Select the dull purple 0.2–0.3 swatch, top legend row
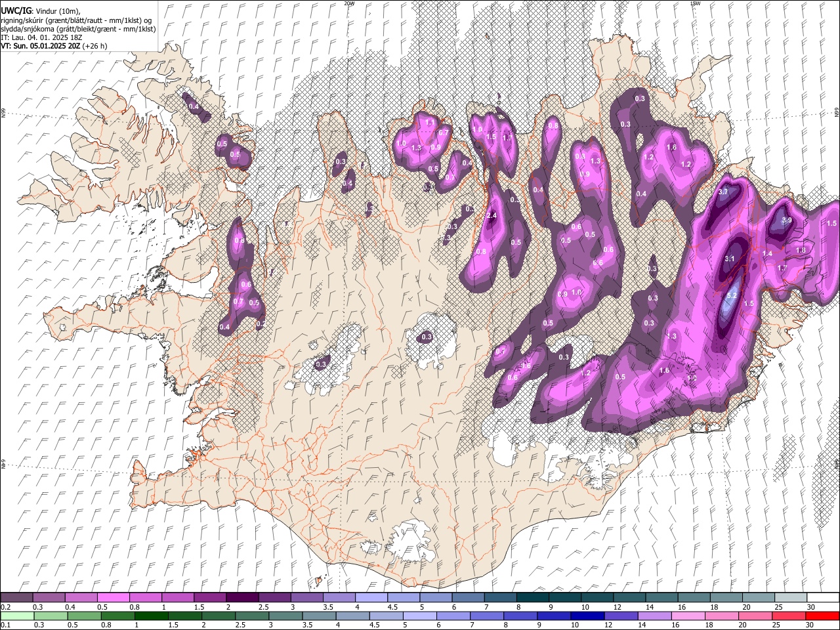 (x=16, y=597)
